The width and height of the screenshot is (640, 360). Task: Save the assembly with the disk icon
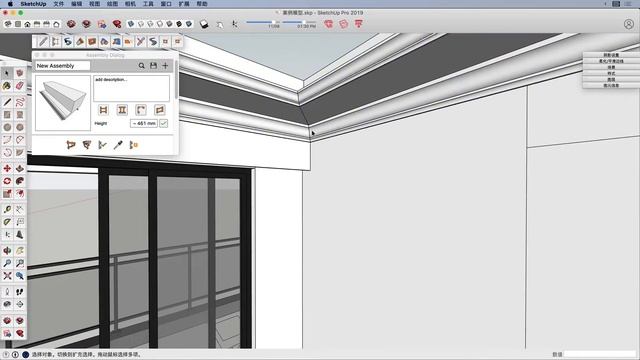[153, 65]
